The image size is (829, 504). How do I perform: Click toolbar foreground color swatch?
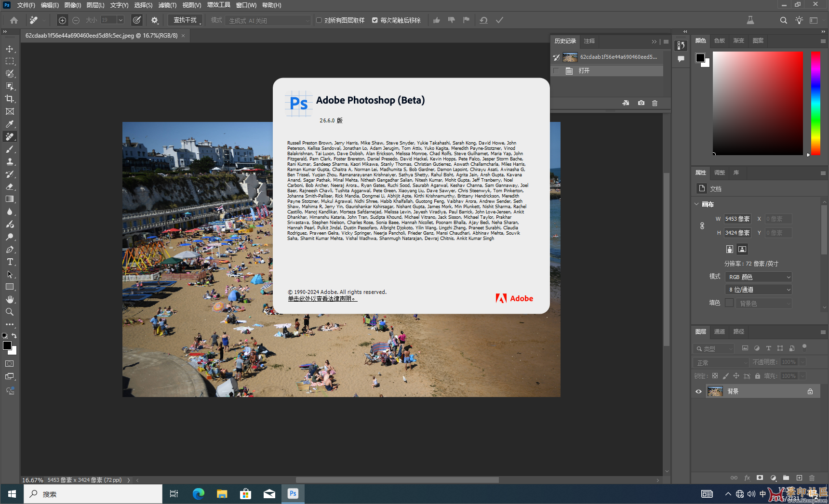(x=7, y=345)
